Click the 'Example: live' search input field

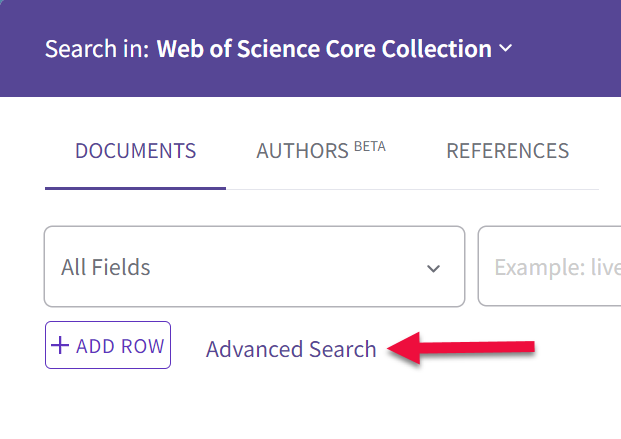pyautogui.click(x=549, y=266)
